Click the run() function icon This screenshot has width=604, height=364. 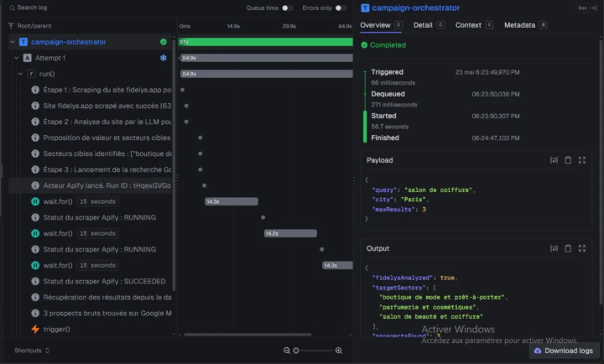click(x=31, y=74)
